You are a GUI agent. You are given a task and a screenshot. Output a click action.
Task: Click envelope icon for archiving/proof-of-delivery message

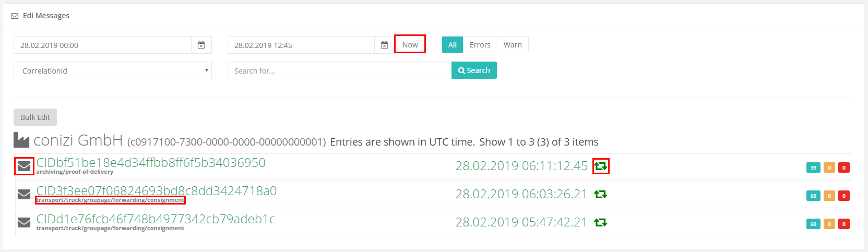(x=24, y=166)
